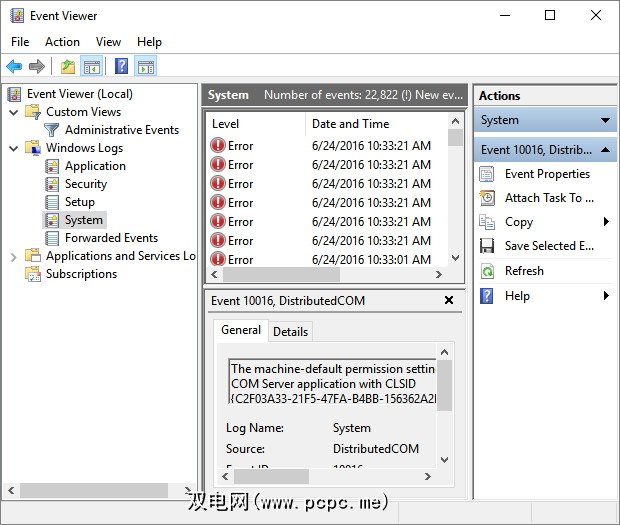Viewport: 620px width, 525px height.
Task: Click the blue Help toolbar icon
Action: 121,67
